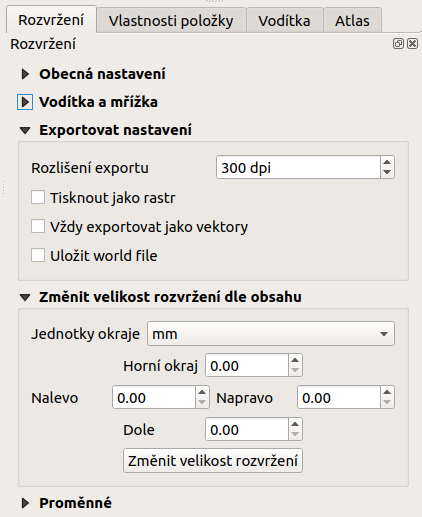The width and height of the screenshot is (422, 517).
Task: Click the Horní okraj label
Action: [x=161, y=366]
